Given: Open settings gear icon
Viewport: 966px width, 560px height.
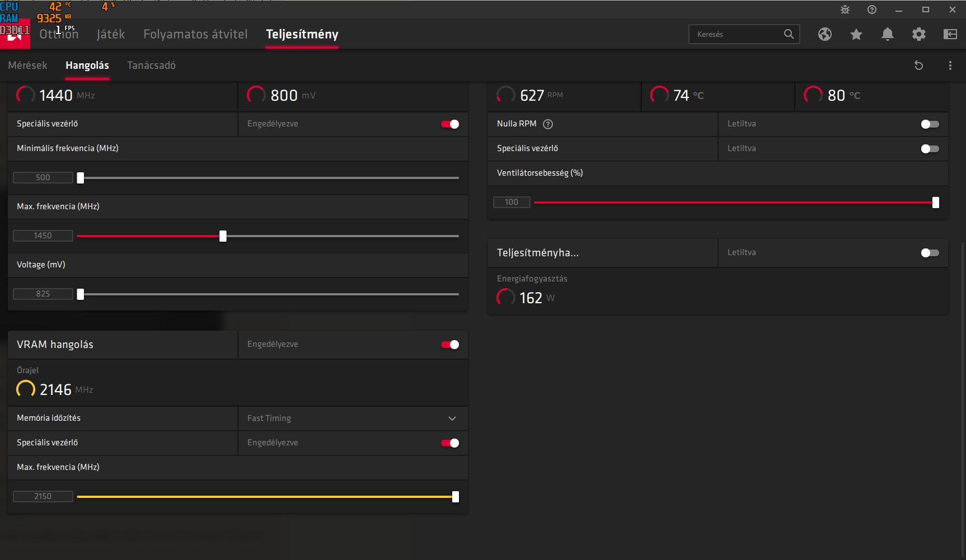Looking at the screenshot, I should 918,34.
